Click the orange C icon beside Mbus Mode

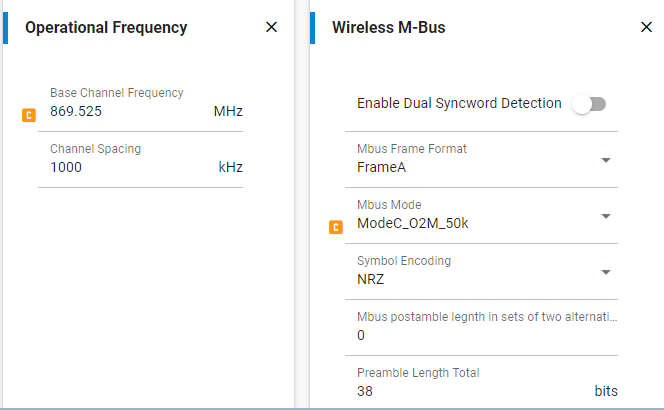click(x=336, y=227)
